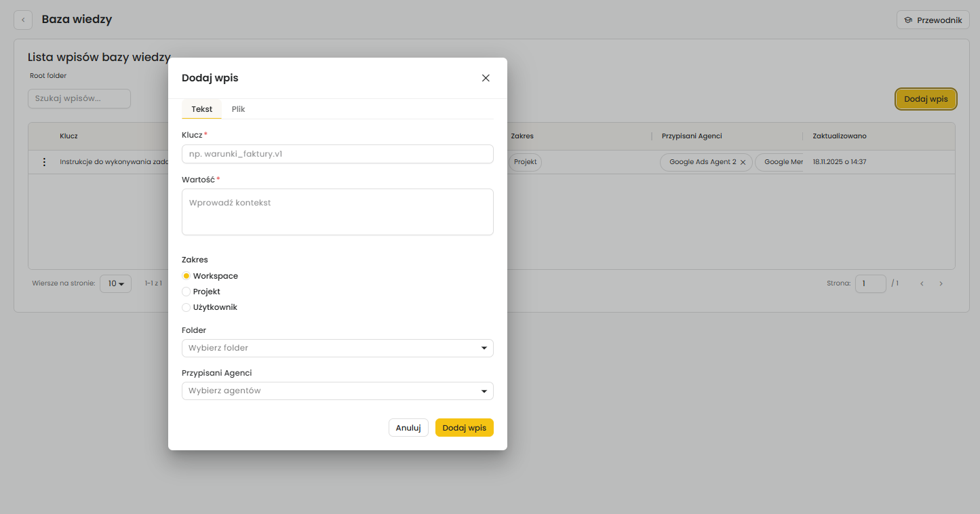Select the Workspace scope radio button
The width and height of the screenshot is (980, 514).
click(x=187, y=276)
